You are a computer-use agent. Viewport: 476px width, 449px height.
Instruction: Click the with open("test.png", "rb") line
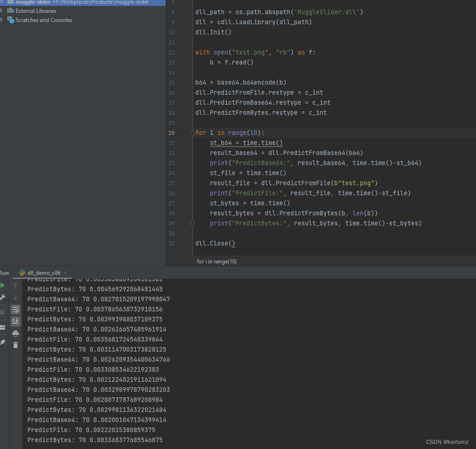click(x=255, y=52)
